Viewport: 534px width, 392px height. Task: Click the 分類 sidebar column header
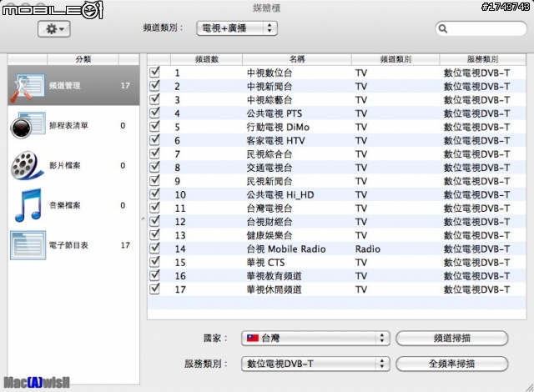[x=83, y=59]
